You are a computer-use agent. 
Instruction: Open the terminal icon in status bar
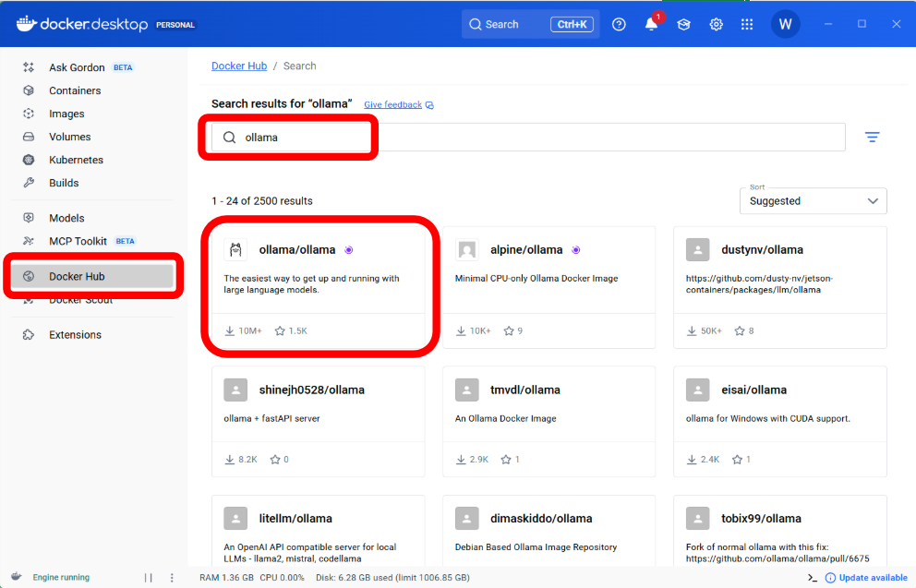coord(812,578)
